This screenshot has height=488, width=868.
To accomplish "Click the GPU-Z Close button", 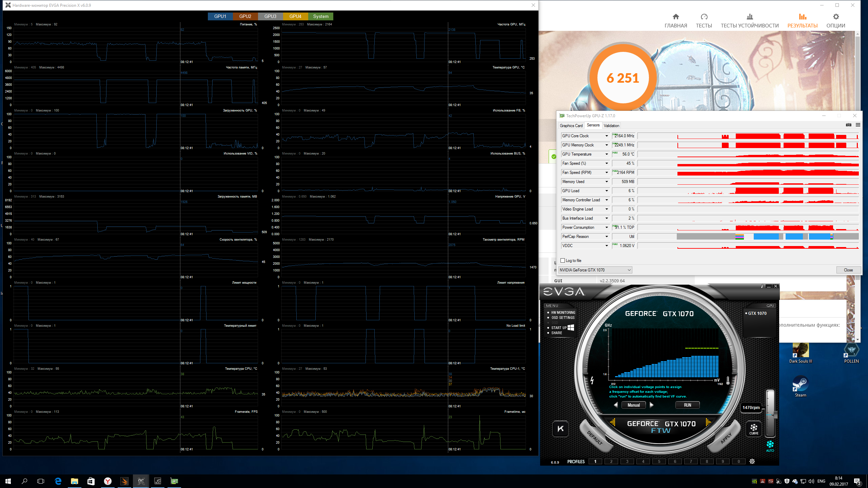I will 848,270.
